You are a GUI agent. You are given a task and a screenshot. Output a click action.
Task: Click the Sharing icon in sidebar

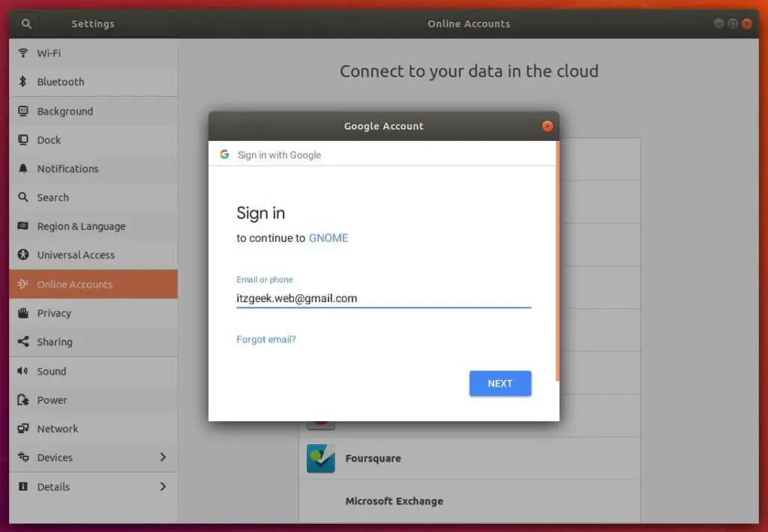pyautogui.click(x=22, y=342)
